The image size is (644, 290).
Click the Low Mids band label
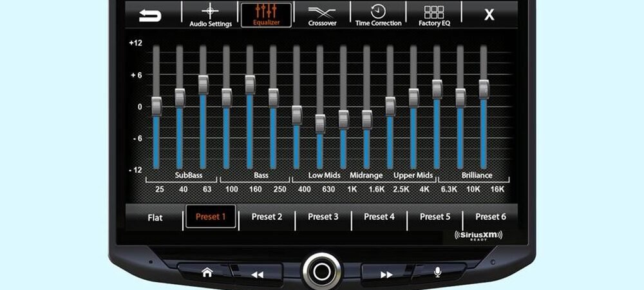324,175
